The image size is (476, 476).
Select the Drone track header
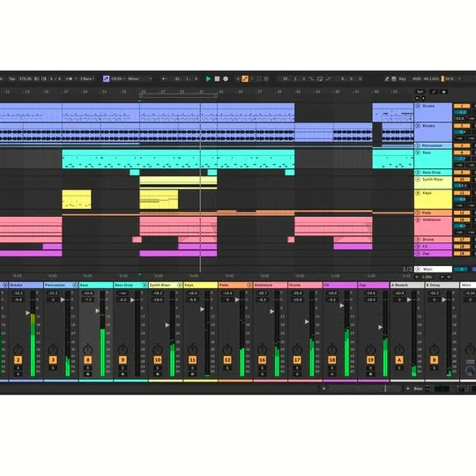(433, 239)
